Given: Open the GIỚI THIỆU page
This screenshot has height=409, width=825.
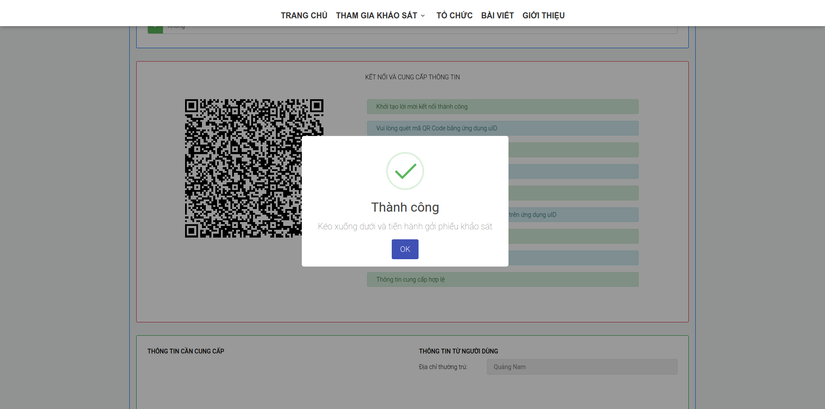Looking at the screenshot, I should (544, 15).
